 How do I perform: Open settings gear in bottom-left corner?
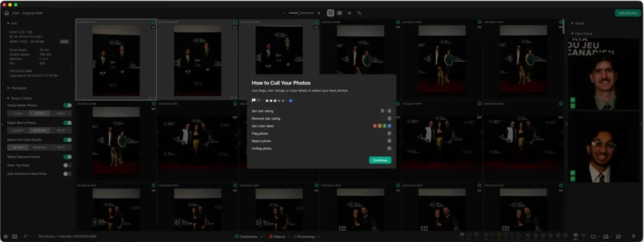pos(6,236)
